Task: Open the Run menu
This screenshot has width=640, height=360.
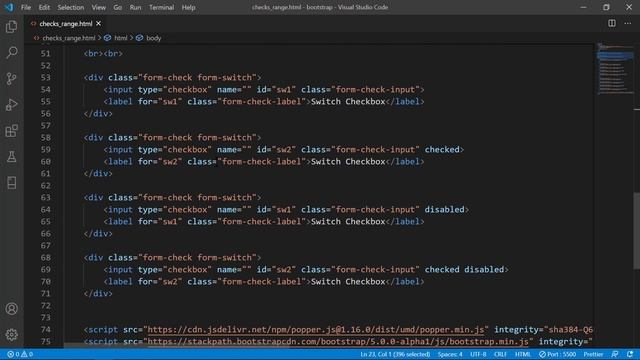Action: [135, 7]
